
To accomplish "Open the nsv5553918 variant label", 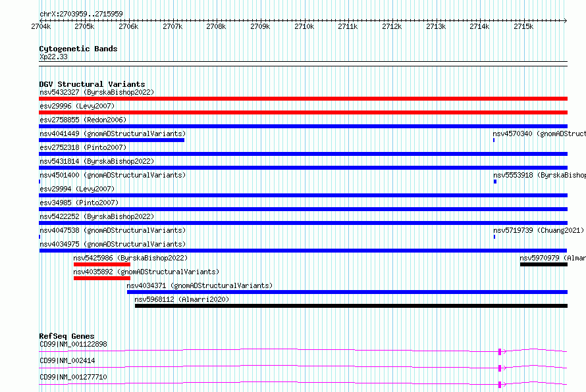I will pyautogui.click(x=540, y=175).
